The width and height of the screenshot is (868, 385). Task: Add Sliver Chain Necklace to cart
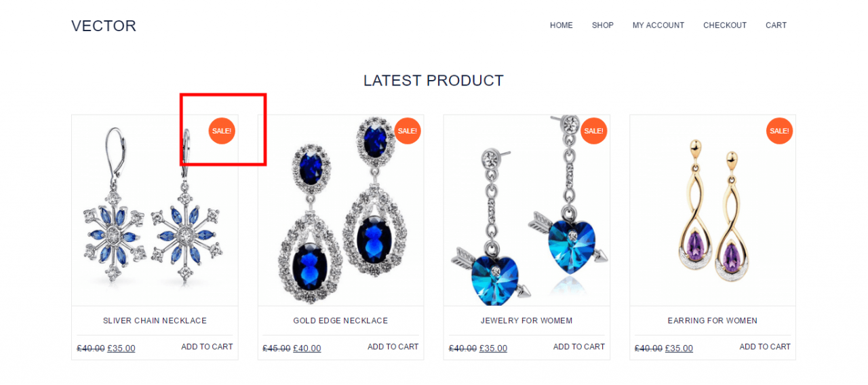[207, 346]
